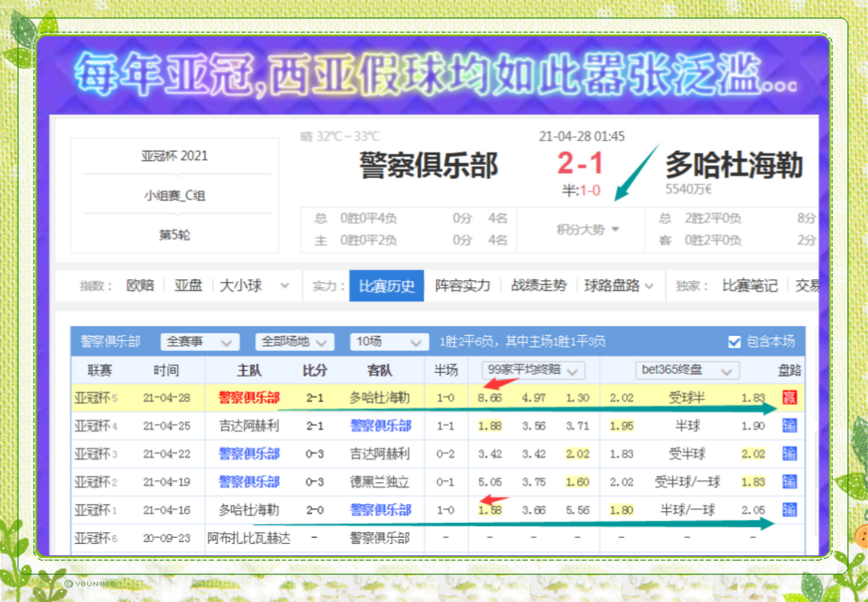The width and height of the screenshot is (868, 602).
Task: Click the 输 icon in the 21-04-16 row
Action: 789,510
